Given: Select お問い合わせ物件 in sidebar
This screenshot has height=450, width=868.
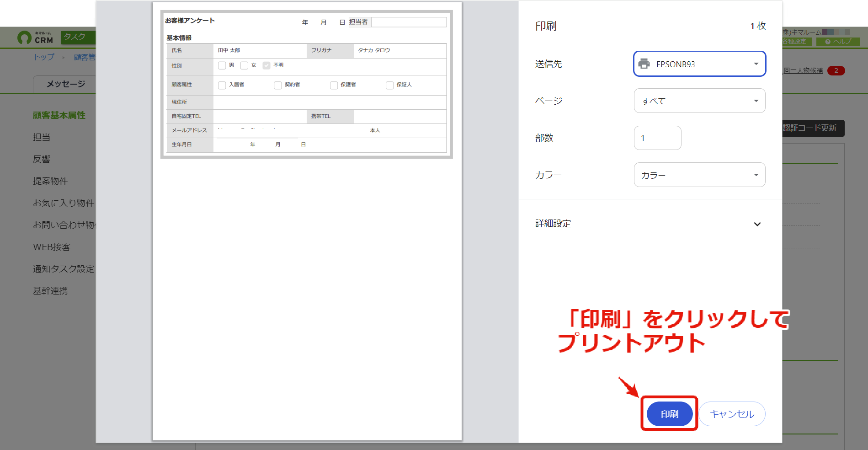Looking at the screenshot, I should pyautogui.click(x=64, y=225).
